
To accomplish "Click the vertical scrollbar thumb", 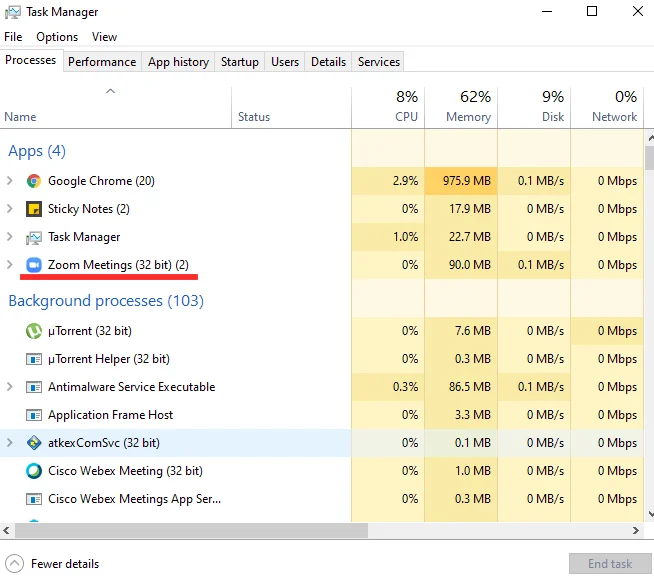I will pos(650,158).
